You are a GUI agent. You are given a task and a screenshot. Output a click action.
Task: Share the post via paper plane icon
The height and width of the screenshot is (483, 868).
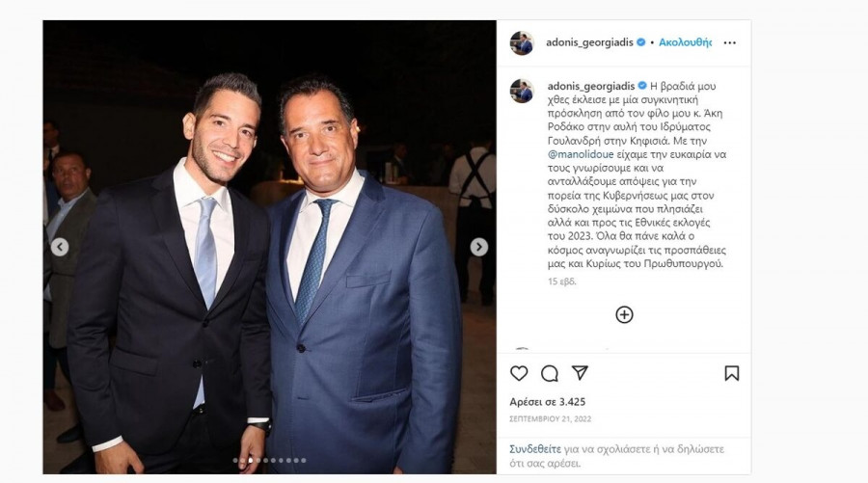tap(580, 373)
